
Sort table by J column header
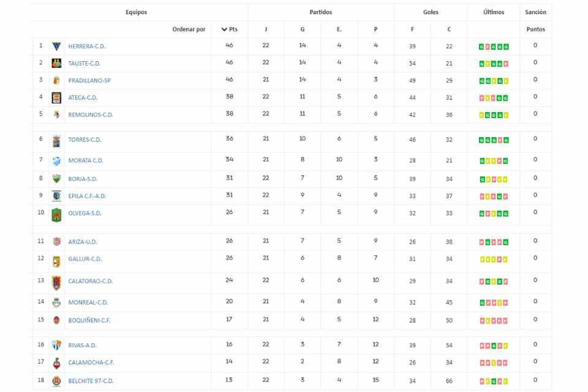pyautogui.click(x=266, y=29)
